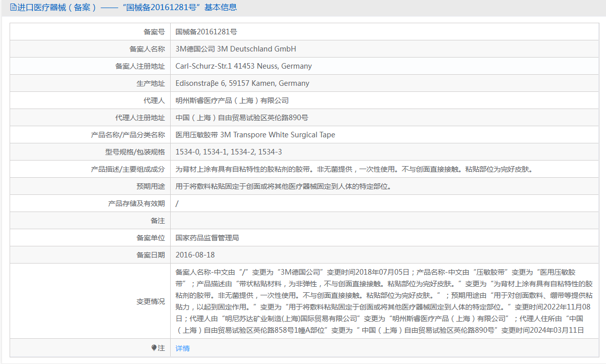
Task: Click the lightbulb icon next to 注
Action: pyautogui.click(x=155, y=348)
